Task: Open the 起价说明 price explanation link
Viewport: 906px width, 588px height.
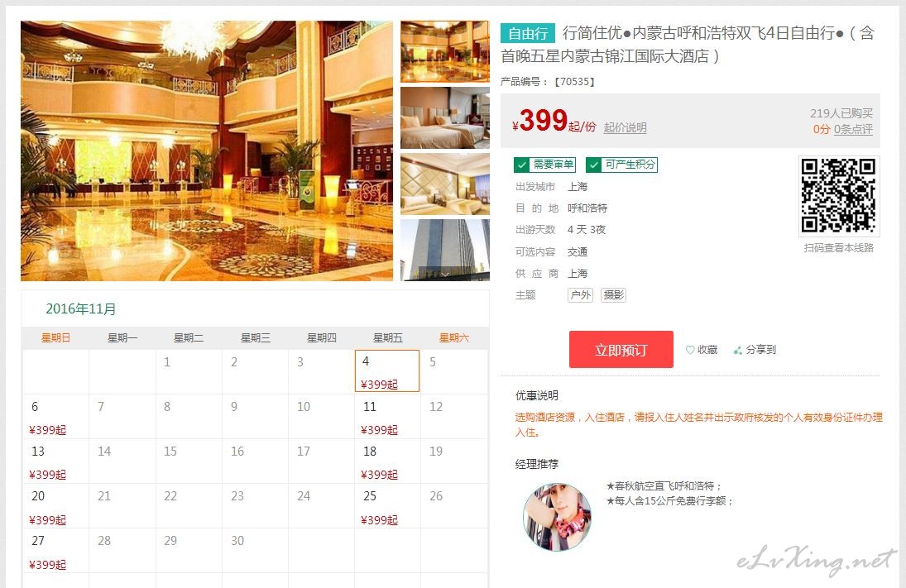Action: tap(626, 127)
